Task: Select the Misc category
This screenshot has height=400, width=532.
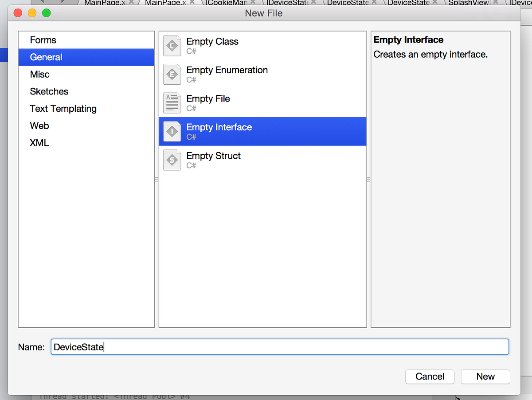Action: (x=39, y=74)
